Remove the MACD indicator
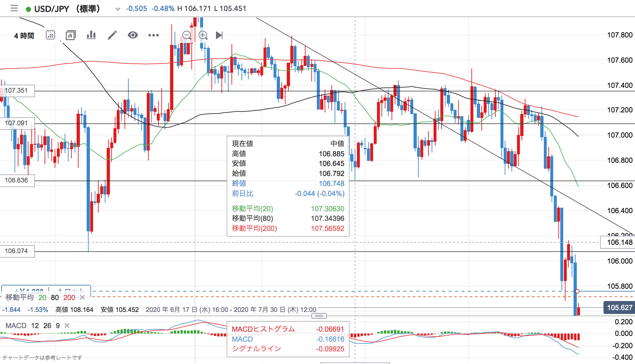Viewport: 635px width, 364px height. (67, 326)
